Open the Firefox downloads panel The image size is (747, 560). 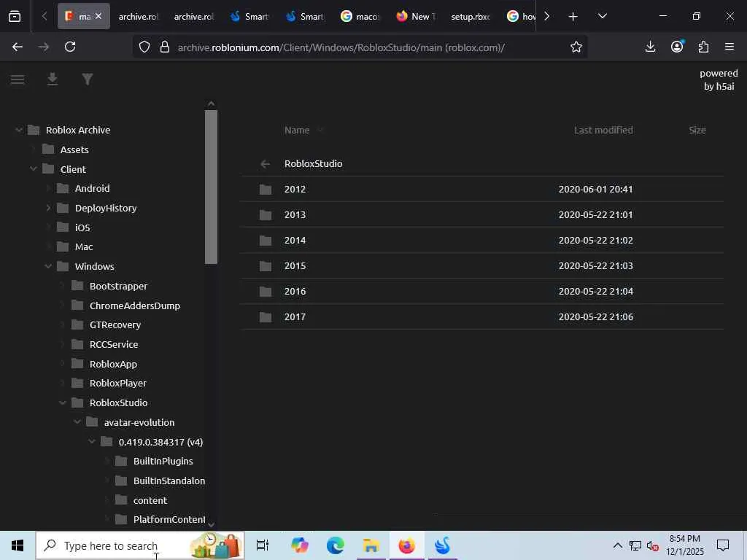[650, 47]
